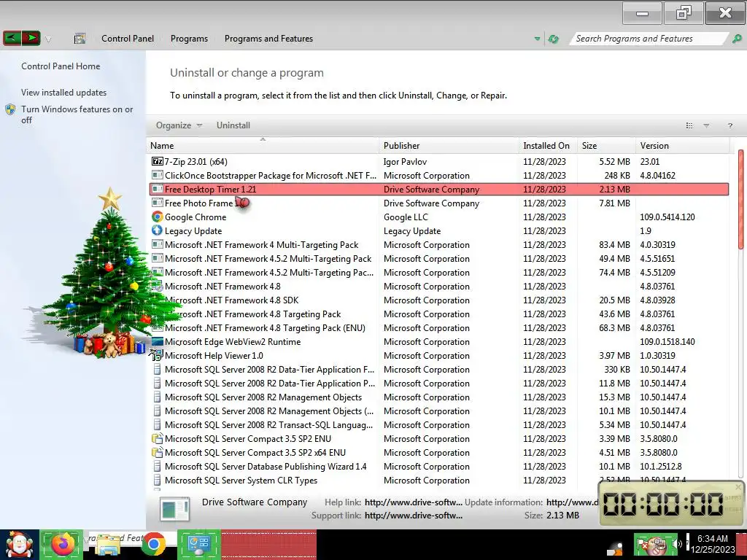Click Microsoft .NET Framework 4 Multi-Targeting Pack icon
Image resolution: width=747 pixels, height=560 pixels.
(158, 244)
